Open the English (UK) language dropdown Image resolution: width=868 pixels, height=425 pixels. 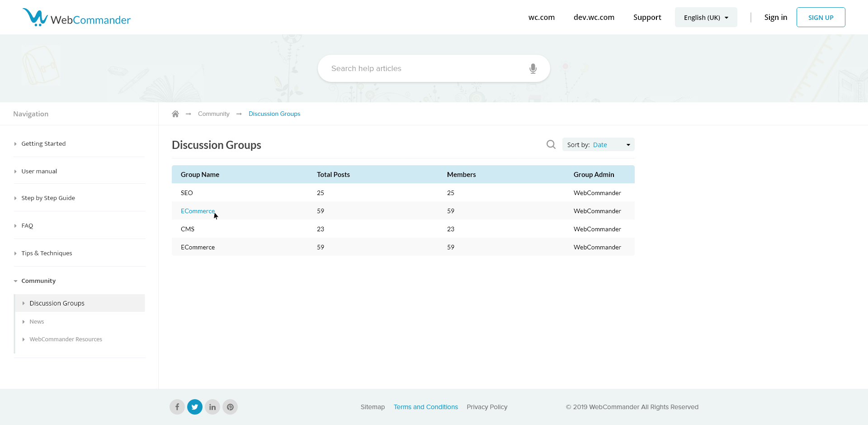click(706, 18)
